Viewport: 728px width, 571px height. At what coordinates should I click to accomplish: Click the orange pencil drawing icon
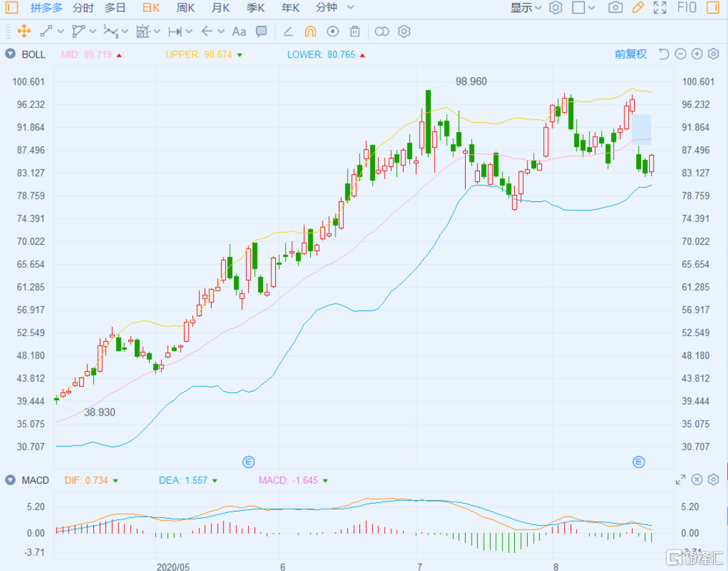tap(638, 8)
